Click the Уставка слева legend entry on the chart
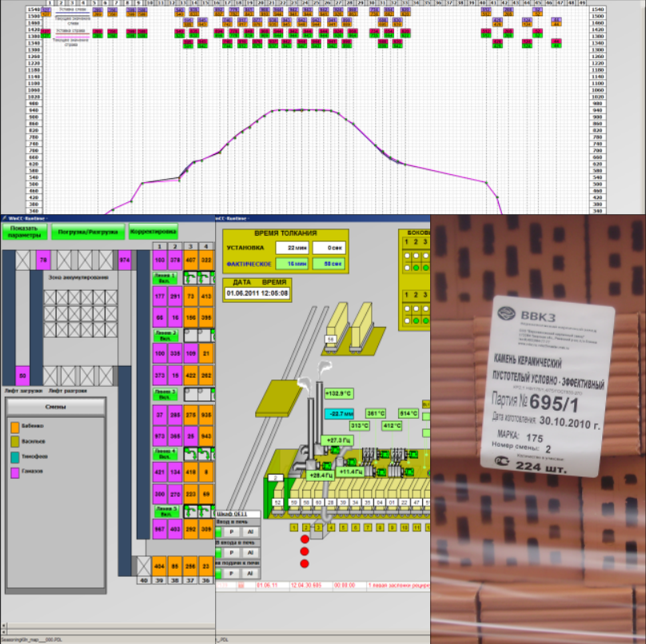Screen dimensions: 646x644 click(73, 10)
